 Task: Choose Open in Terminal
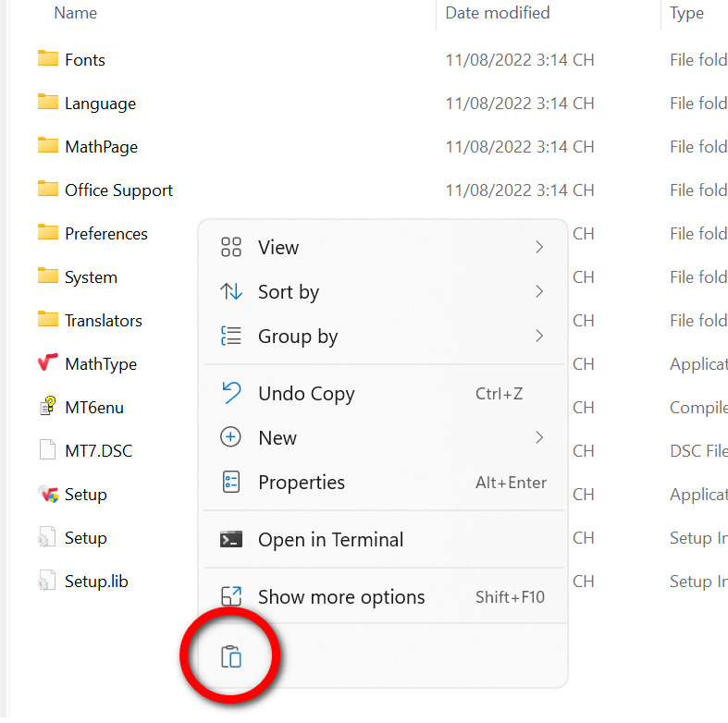click(x=384, y=540)
